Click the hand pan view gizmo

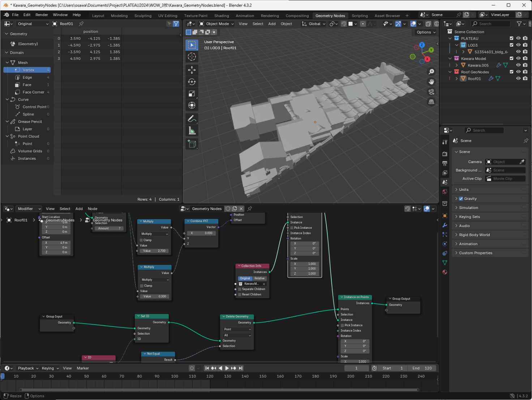431,82
